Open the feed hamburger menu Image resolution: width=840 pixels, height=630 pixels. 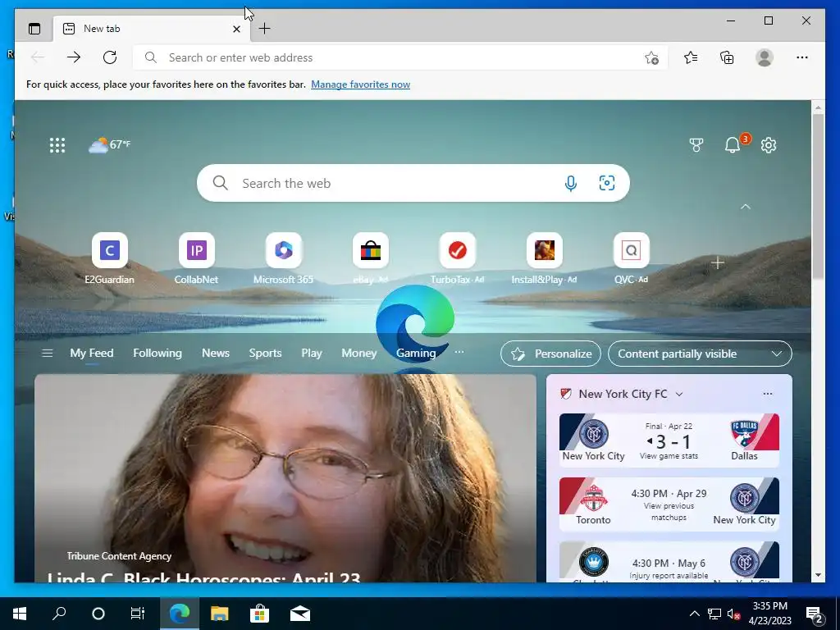47,353
